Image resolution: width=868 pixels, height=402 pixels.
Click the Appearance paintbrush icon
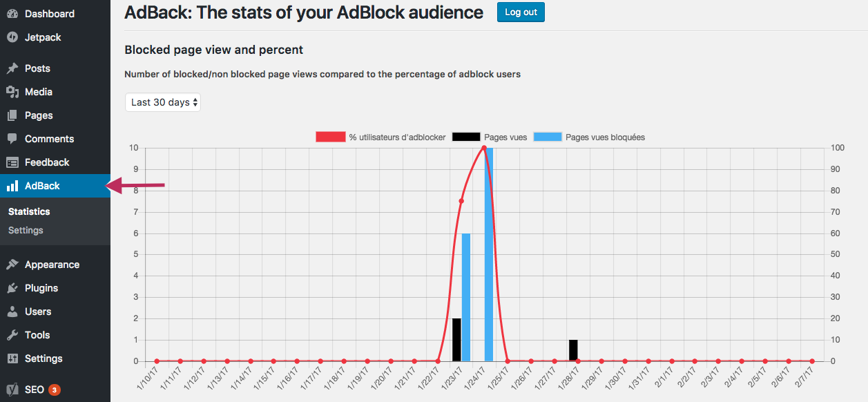12,265
